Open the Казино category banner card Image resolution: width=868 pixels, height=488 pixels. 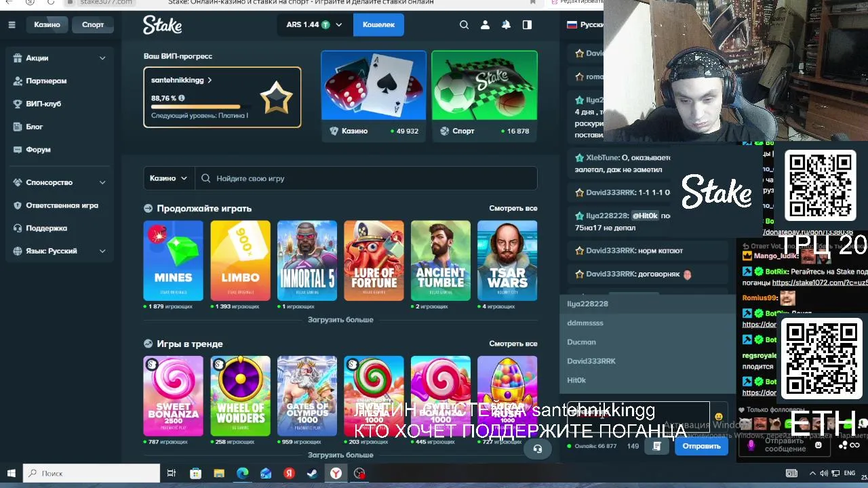point(374,96)
